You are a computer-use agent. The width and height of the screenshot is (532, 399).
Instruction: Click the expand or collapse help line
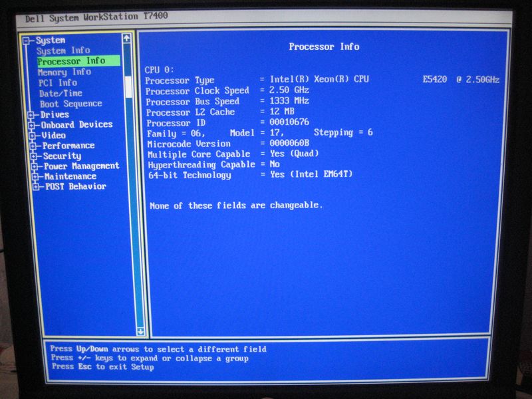point(150,358)
